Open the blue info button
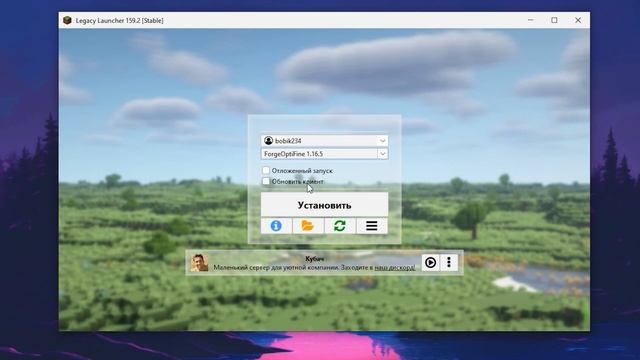 coord(276,226)
